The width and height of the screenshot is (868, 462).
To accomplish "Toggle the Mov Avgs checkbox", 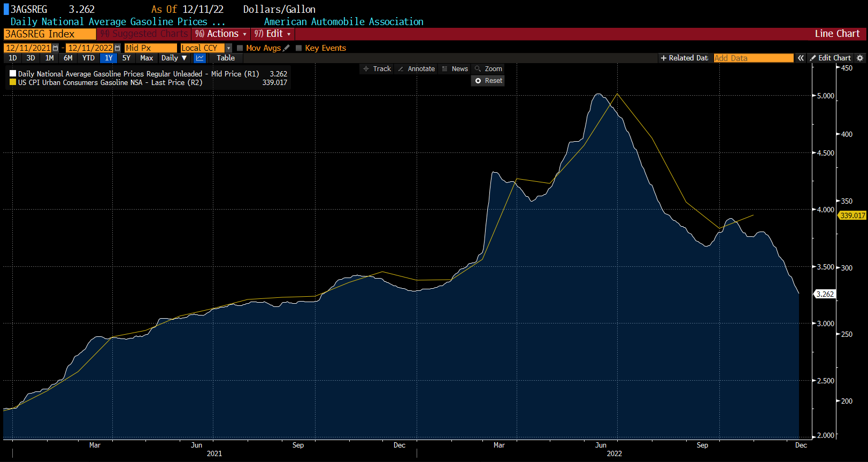I will click(x=240, y=48).
